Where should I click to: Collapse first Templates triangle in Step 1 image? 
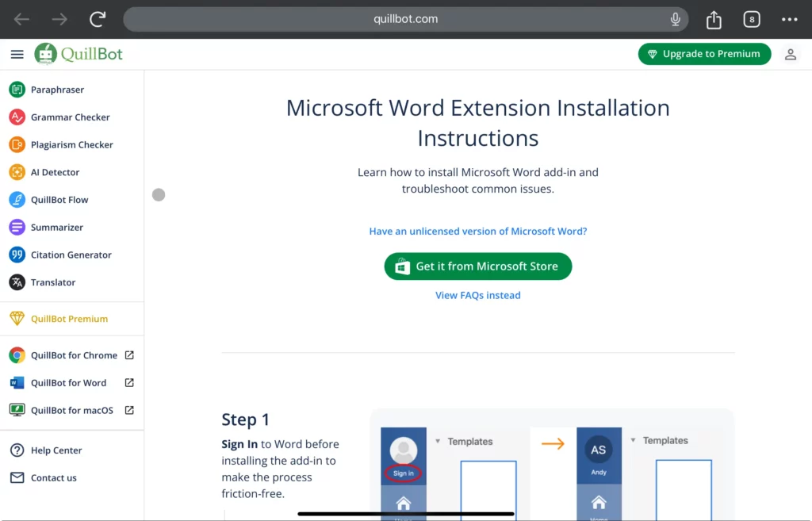438,441
